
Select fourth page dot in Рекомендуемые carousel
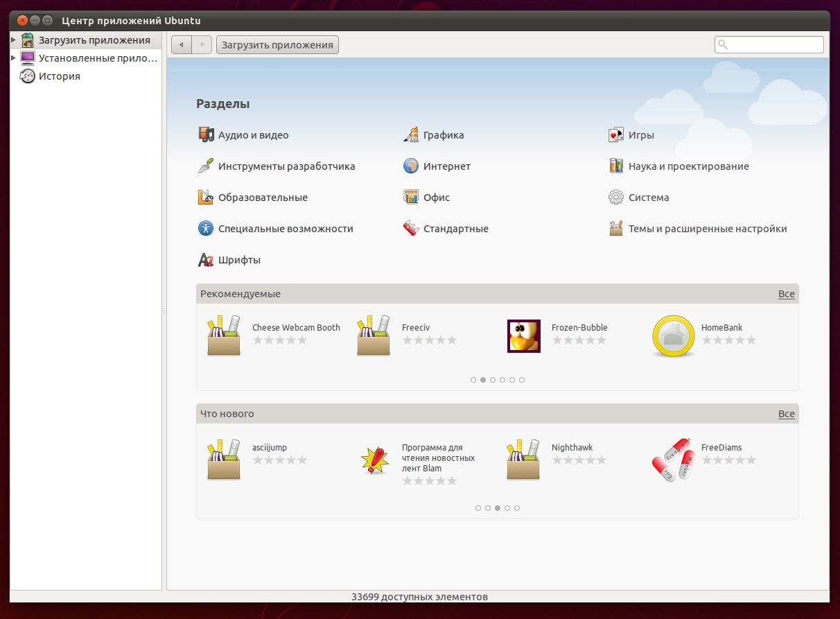coord(502,380)
